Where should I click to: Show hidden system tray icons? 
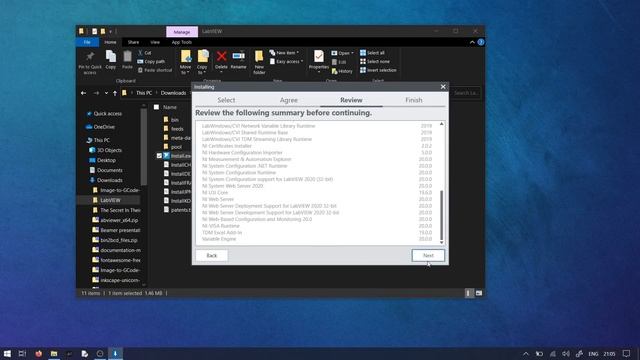coord(526,354)
